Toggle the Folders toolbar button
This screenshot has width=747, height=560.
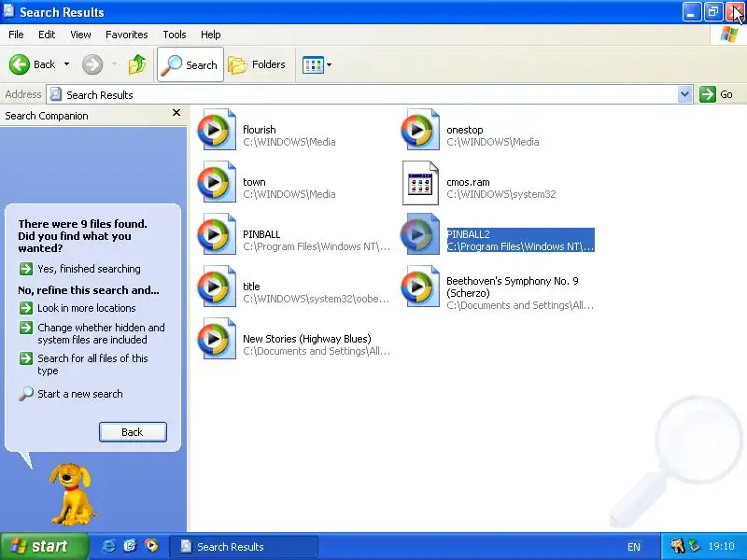click(x=258, y=64)
